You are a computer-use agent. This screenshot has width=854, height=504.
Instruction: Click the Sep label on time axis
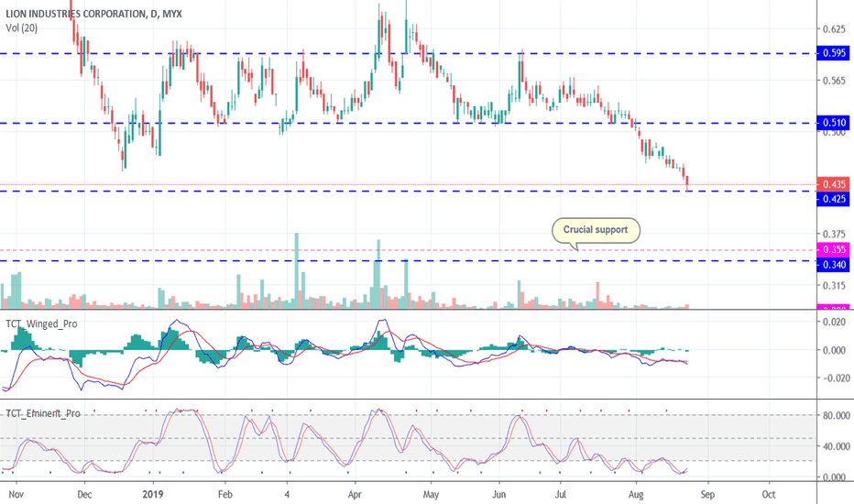(707, 494)
